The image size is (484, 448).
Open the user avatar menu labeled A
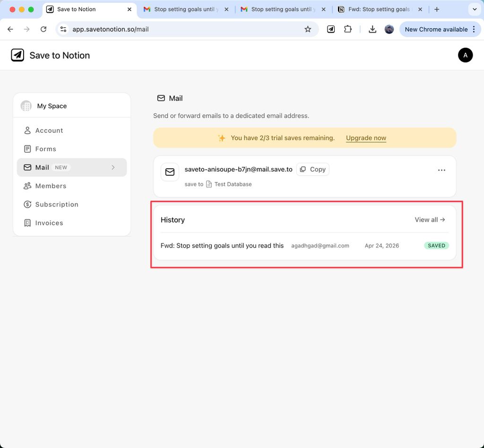pos(465,55)
